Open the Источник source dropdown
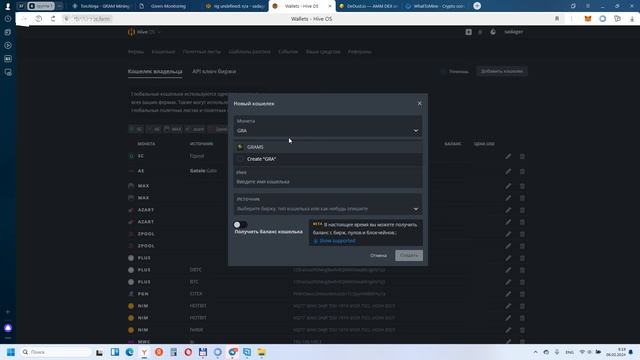This screenshot has width=640, height=360. coord(328,204)
